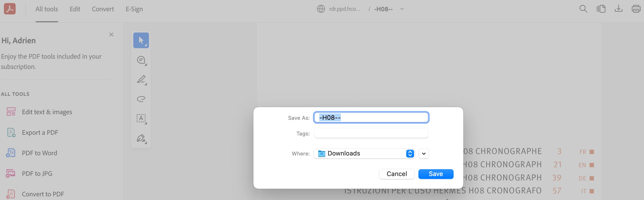
Task: Open the Downloads location popup
Action: 364,154
